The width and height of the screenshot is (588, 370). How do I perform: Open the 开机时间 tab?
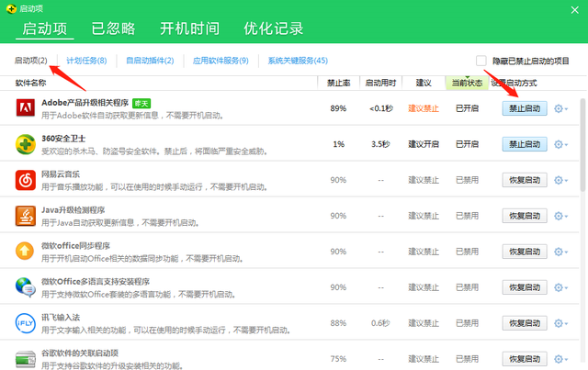click(190, 28)
